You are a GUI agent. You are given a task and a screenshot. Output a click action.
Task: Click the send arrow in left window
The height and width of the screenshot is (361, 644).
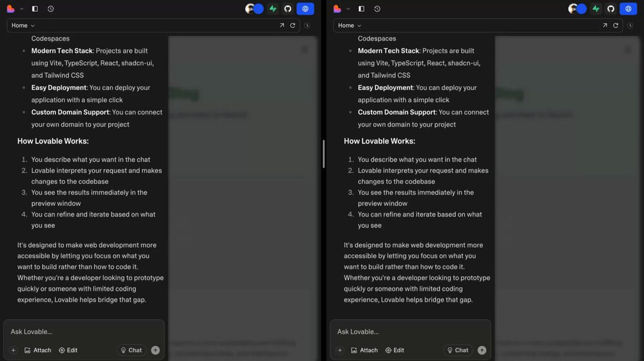coord(155,350)
